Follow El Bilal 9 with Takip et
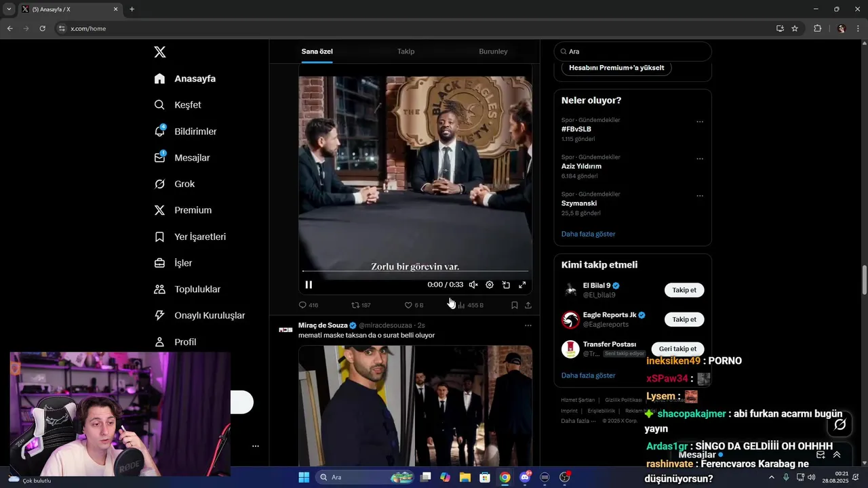The height and width of the screenshot is (488, 868). 684,290
